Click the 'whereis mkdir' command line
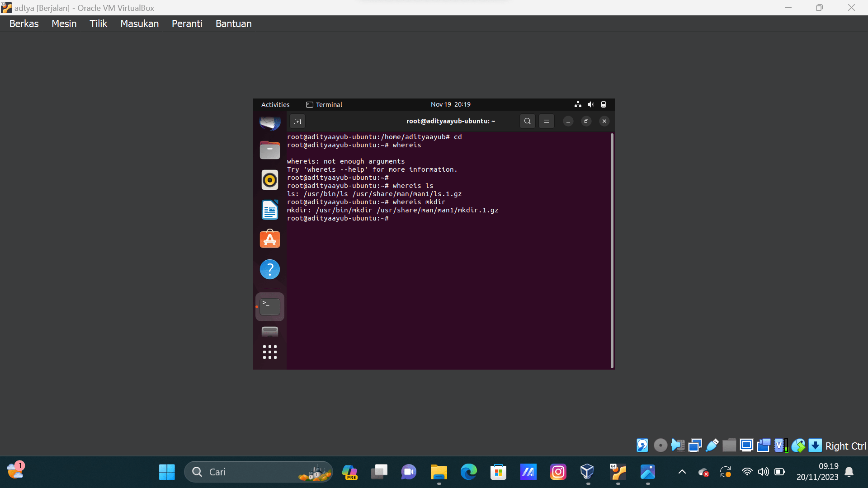The image size is (868, 488). point(366,202)
